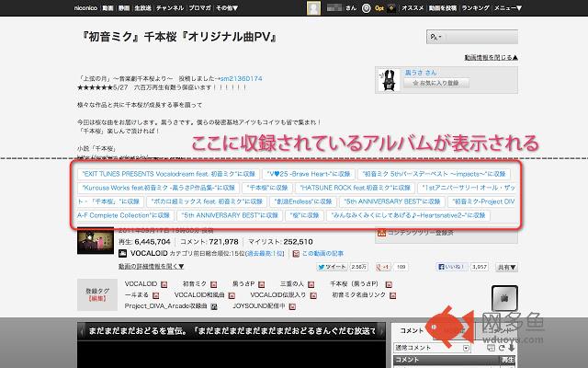
Task: Click the Facebook いいね! button
Action: coord(452,267)
